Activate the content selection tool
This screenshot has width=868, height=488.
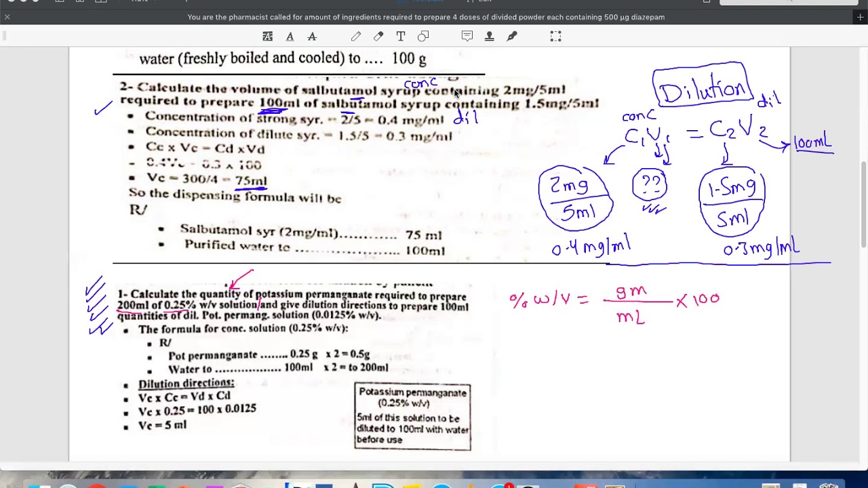pyautogui.click(x=555, y=37)
